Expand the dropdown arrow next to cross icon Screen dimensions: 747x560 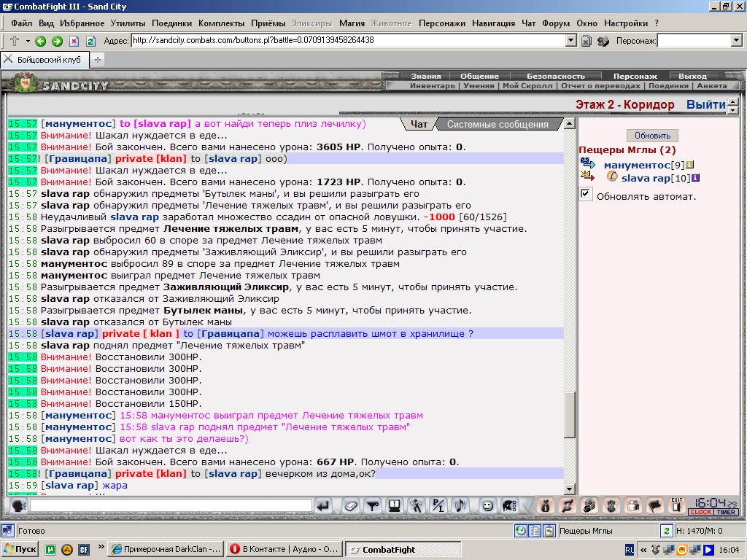click(28, 42)
